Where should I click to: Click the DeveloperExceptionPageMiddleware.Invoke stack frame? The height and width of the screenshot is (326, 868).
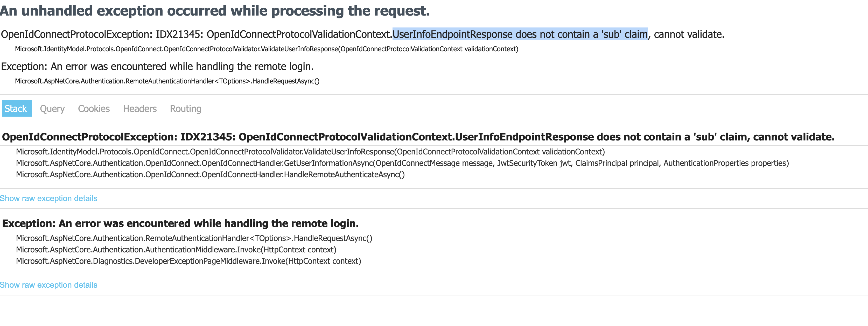(188, 261)
